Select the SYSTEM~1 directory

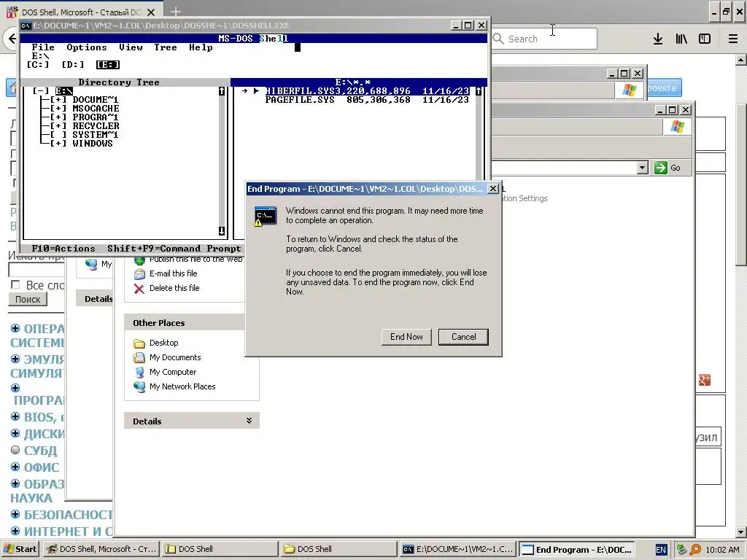tap(96, 135)
